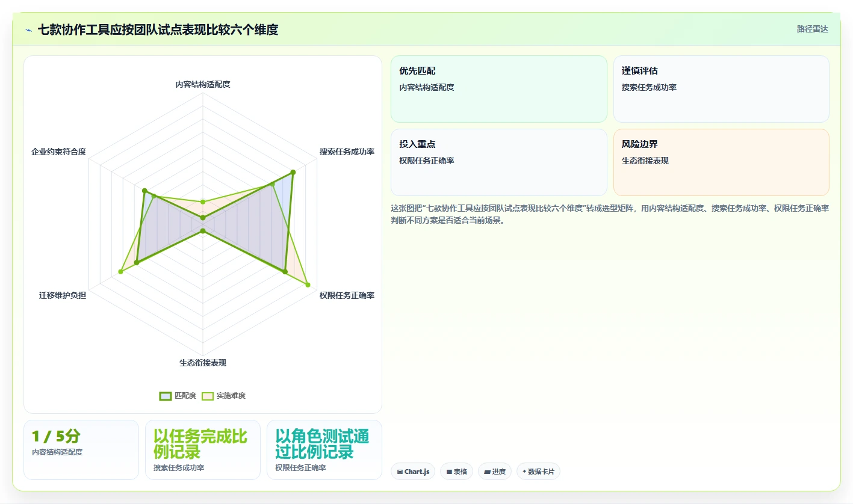Click the 实施难度 data point on the 权限任务正确率 axis
This screenshot has width=853, height=504.
pyautogui.click(x=308, y=285)
